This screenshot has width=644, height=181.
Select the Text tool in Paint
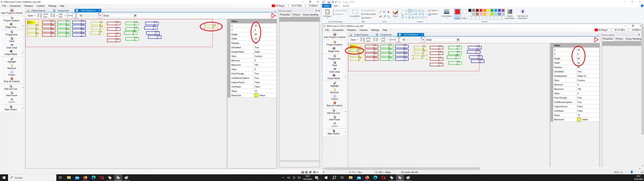point(388,12)
